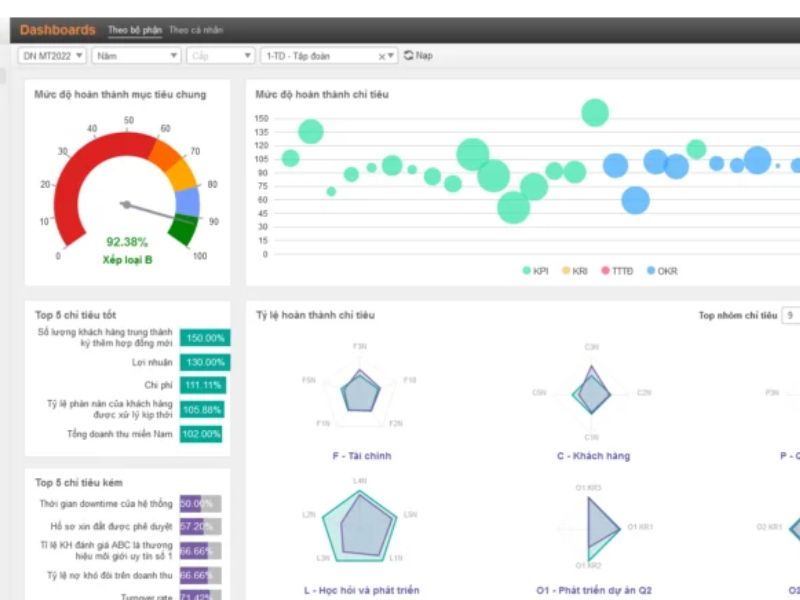Toggle the KRI series in the legend

pos(574,271)
